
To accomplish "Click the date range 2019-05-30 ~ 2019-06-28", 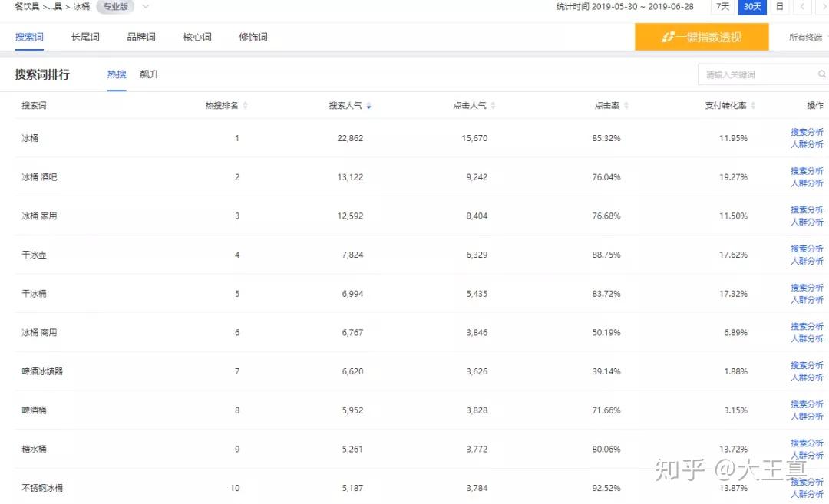I will coord(642,7).
